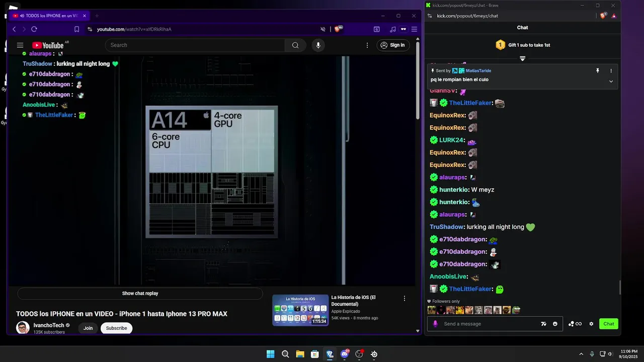Viewport: 644px width, 362px height.
Task: Click LURK24 username in Kick chat
Action: 451,140
